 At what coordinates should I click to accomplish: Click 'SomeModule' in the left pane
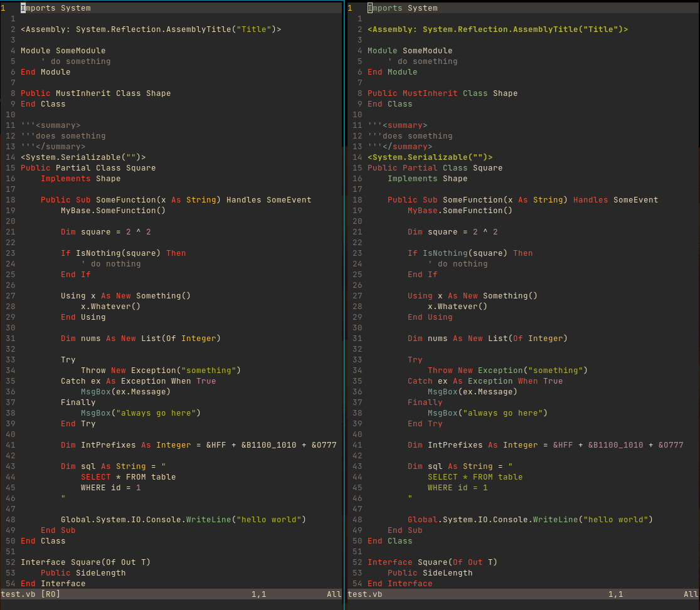pyautogui.click(x=81, y=51)
